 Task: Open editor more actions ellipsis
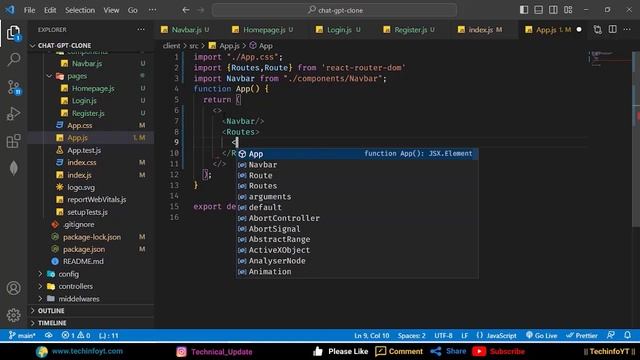[627, 29]
